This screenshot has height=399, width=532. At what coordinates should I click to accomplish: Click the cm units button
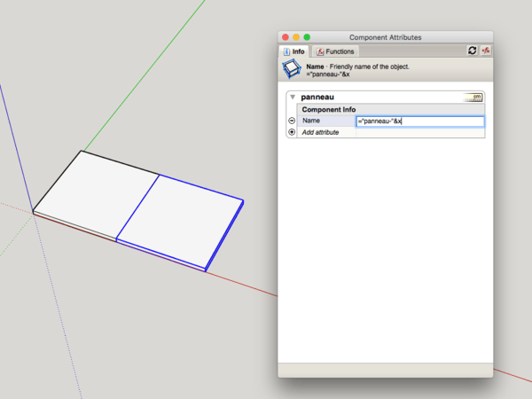click(x=475, y=97)
